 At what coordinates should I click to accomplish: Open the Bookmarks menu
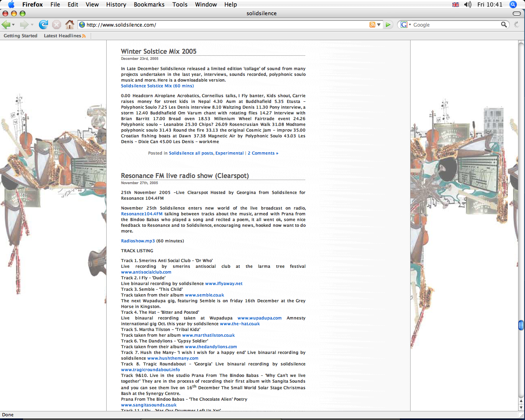point(149,5)
